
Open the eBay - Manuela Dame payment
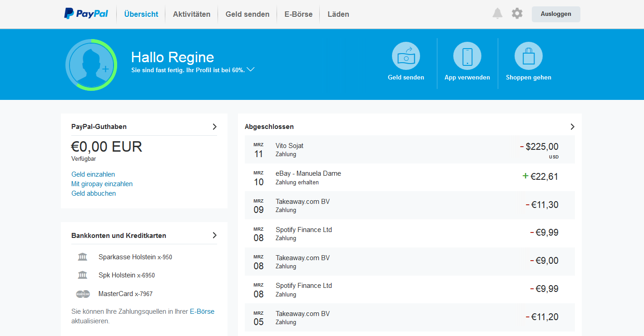410,178
